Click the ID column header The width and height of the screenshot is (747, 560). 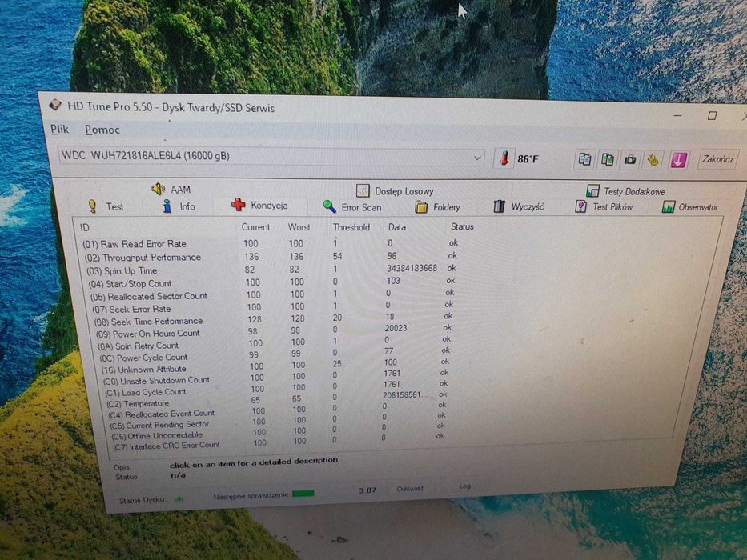pos(84,228)
